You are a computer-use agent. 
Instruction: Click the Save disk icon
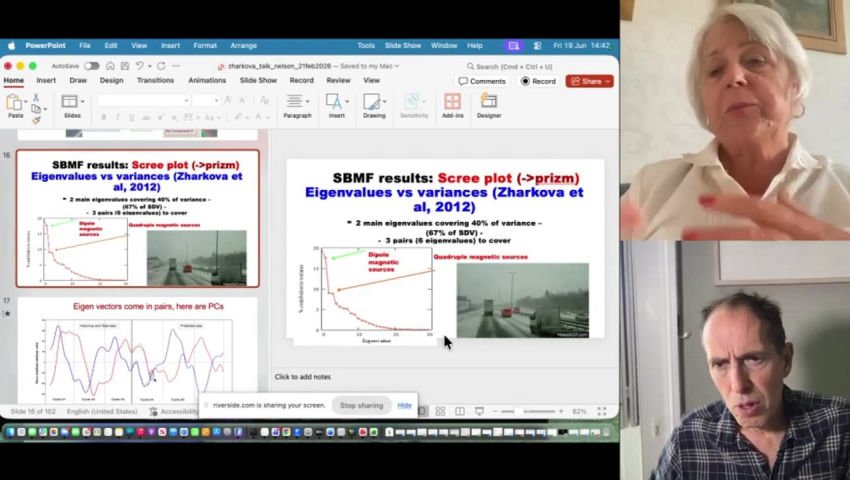[x=125, y=66]
